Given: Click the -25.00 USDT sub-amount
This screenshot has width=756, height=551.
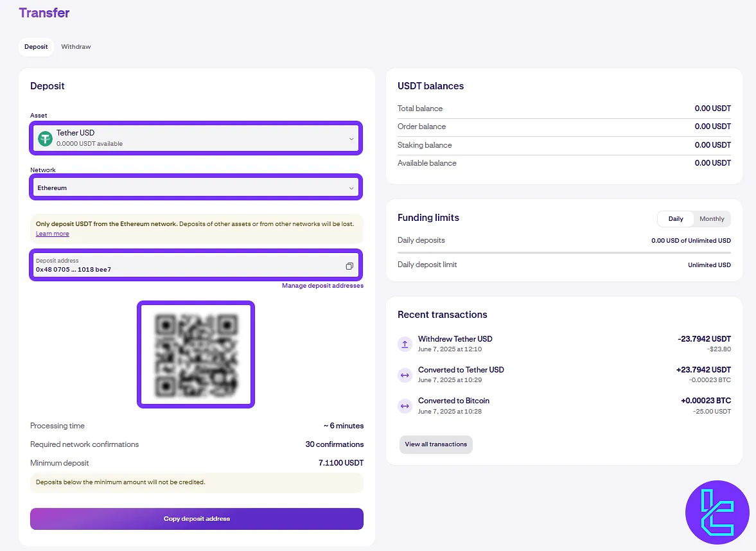Looking at the screenshot, I should pos(712,411).
